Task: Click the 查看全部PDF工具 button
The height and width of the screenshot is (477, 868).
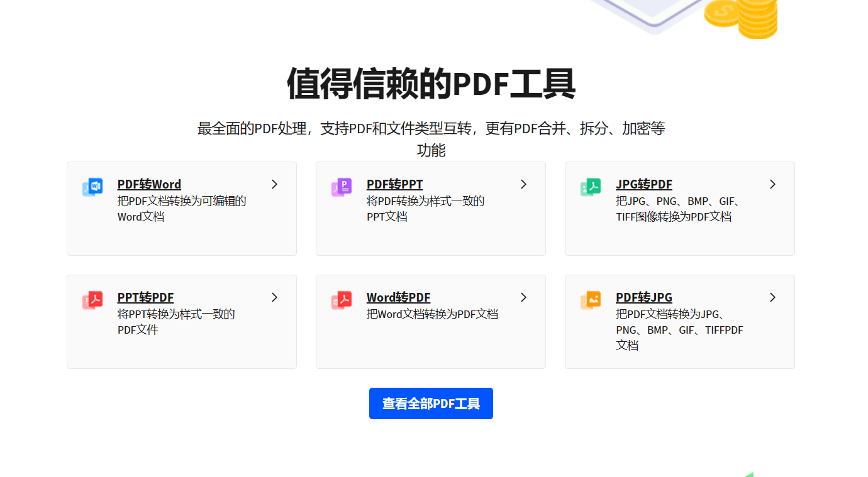Action: point(431,403)
